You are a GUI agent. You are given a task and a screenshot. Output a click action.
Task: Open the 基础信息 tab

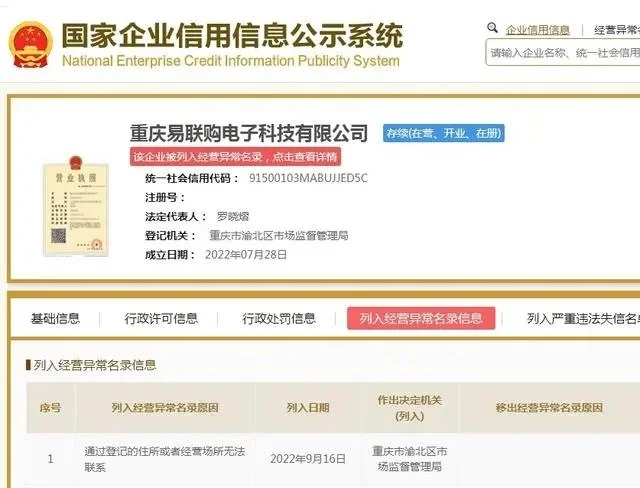pyautogui.click(x=55, y=319)
